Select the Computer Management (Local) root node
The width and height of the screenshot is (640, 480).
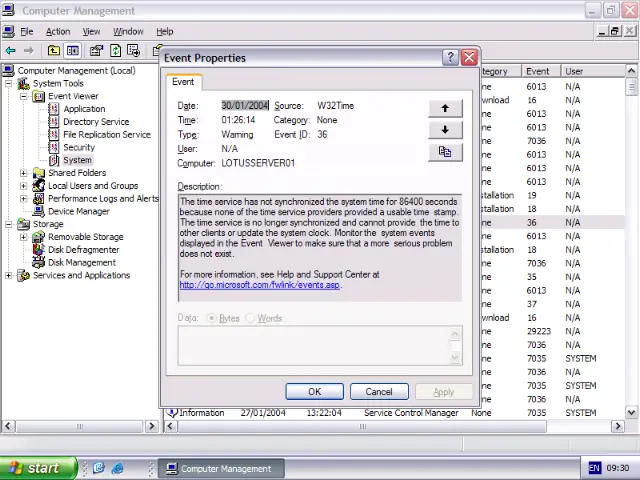(76, 71)
